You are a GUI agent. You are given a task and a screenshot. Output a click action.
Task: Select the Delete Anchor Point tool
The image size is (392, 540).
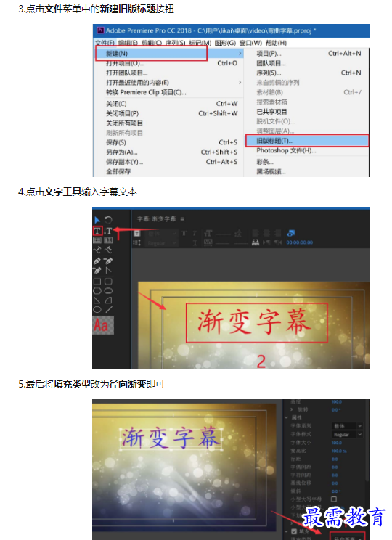pos(108,261)
